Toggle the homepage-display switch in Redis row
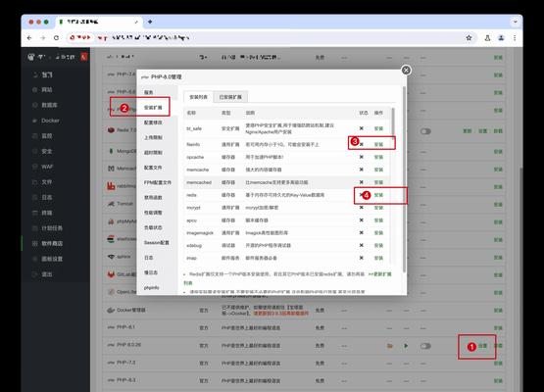Viewport: 544px width, 392px height. pos(425,131)
